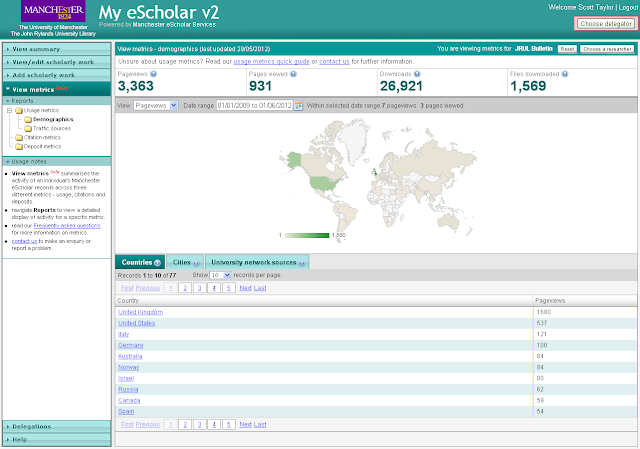Open the date range calendar icon
The width and height of the screenshot is (640, 449).
click(298, 106)
